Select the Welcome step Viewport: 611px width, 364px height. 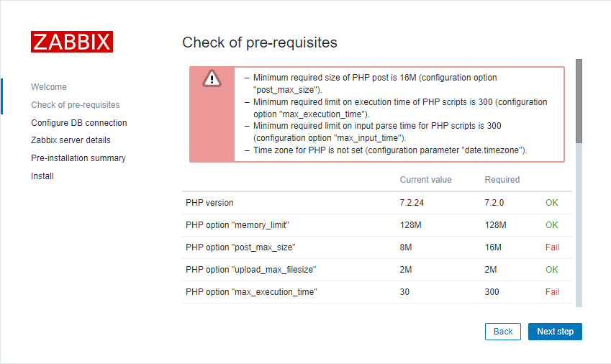(x=49, y=87)
